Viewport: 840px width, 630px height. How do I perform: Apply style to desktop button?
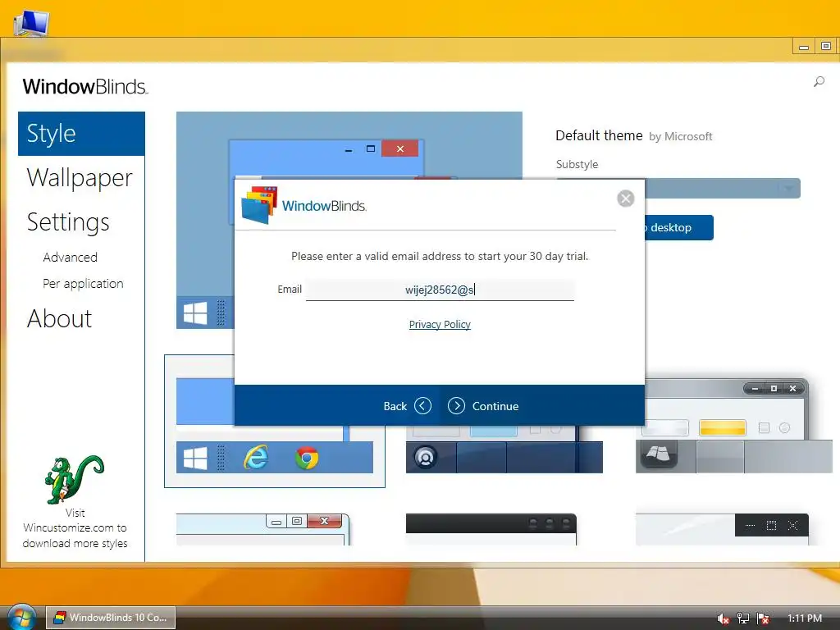pos(678,228)
